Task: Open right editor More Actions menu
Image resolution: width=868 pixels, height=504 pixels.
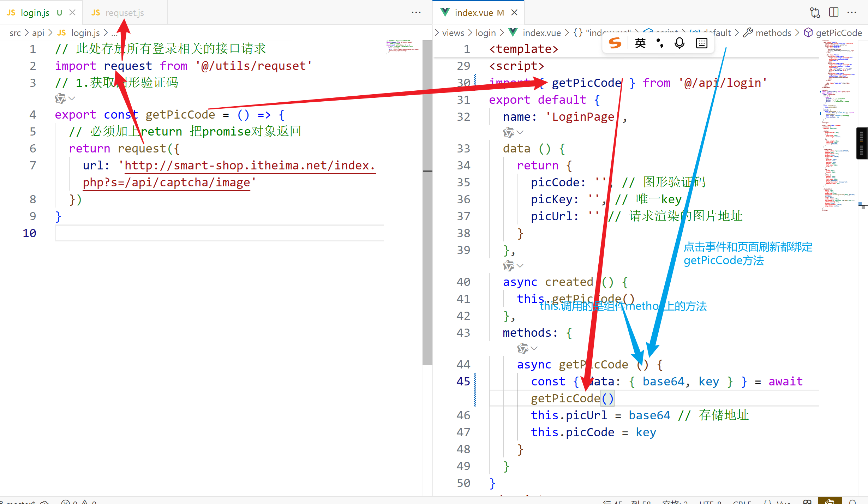Action: pyautogui.click(x=852, y=13)
